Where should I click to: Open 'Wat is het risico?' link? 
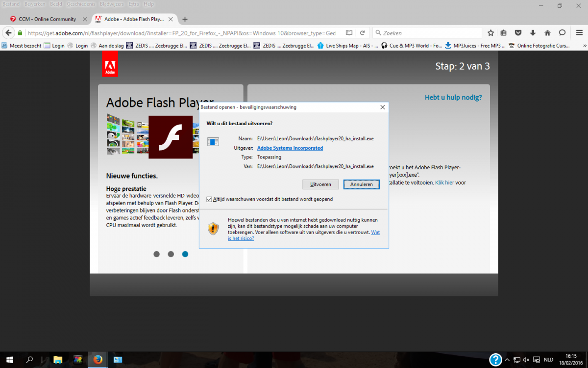[304, 235]
